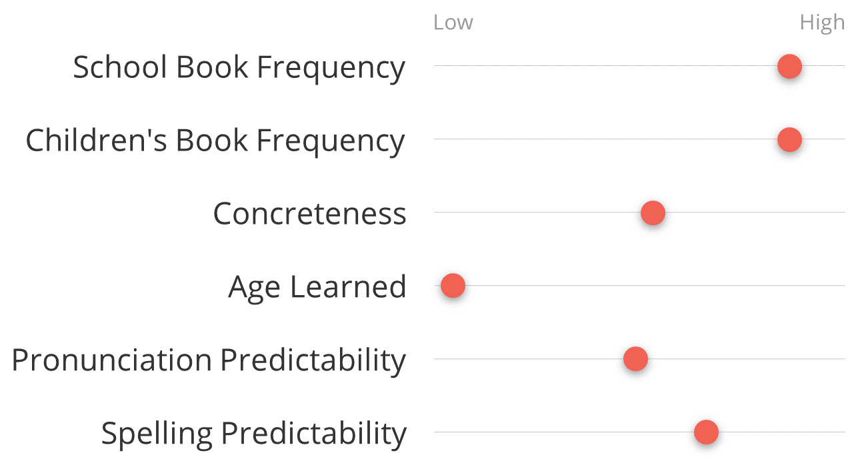Viewport: 868px width, 473px height.
Task: Click the Spelling Predictability track's far left end
Action: click(436, 432)
